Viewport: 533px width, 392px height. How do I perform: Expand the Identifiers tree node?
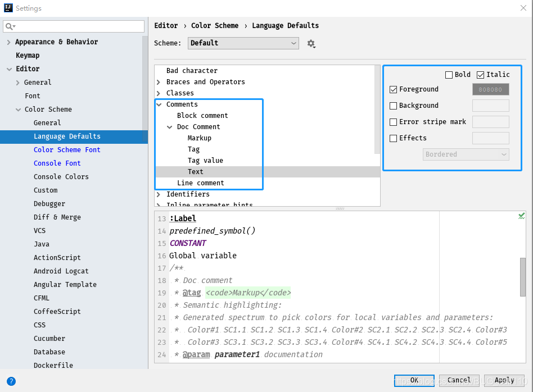click(159, 194)
